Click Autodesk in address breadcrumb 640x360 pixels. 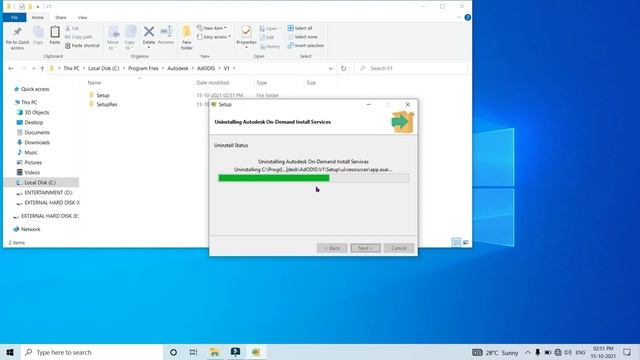tap(178, 68)
